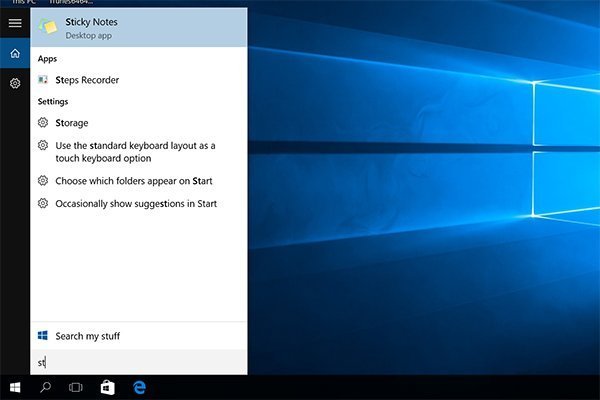Click gear icon beside standard keyboard layout
Screen dimensions: 600x400
(x=43, y=145)
